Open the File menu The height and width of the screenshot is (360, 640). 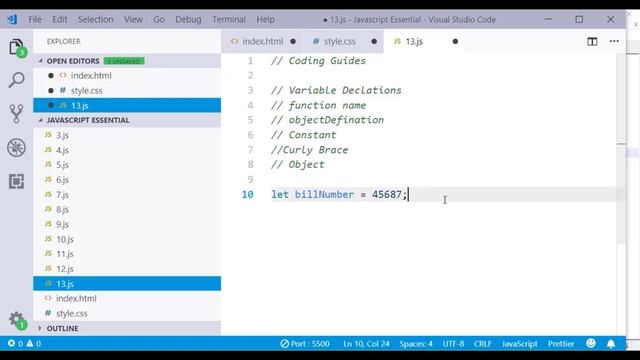click(x=35, y=20)
